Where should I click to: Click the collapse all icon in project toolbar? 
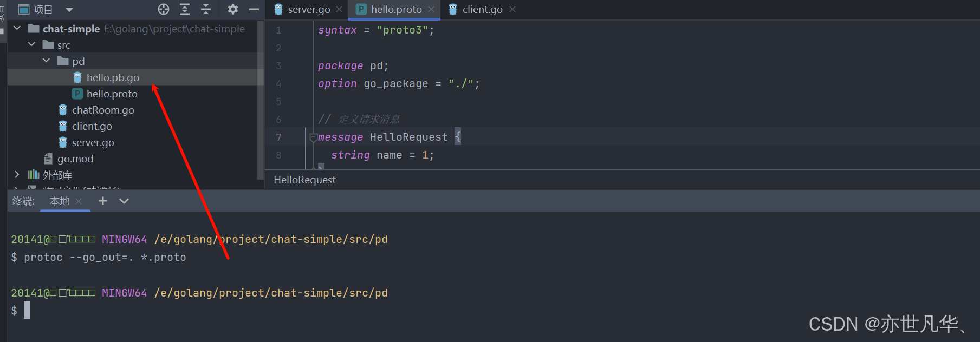[206, 9]
